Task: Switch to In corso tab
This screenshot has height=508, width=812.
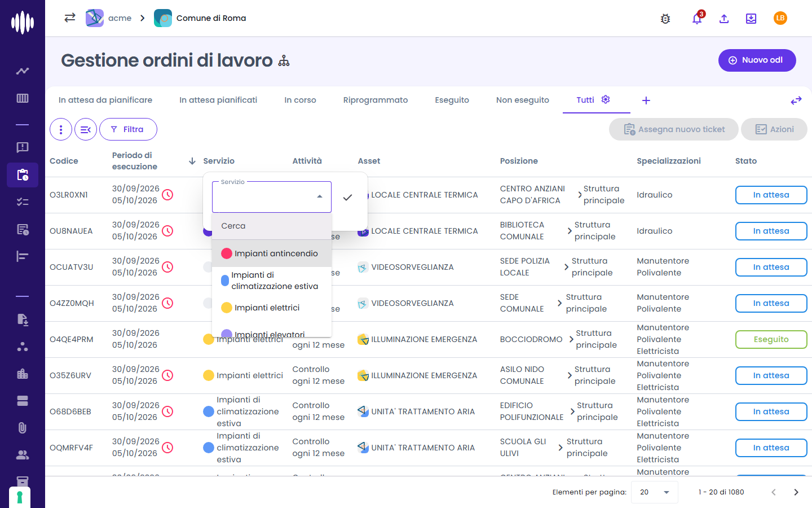Action: [x=300, y=100]
